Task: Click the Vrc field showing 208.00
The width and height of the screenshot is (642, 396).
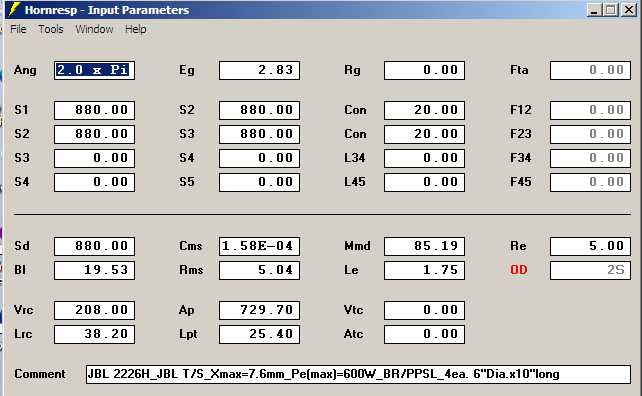Action: pos(94,310)
